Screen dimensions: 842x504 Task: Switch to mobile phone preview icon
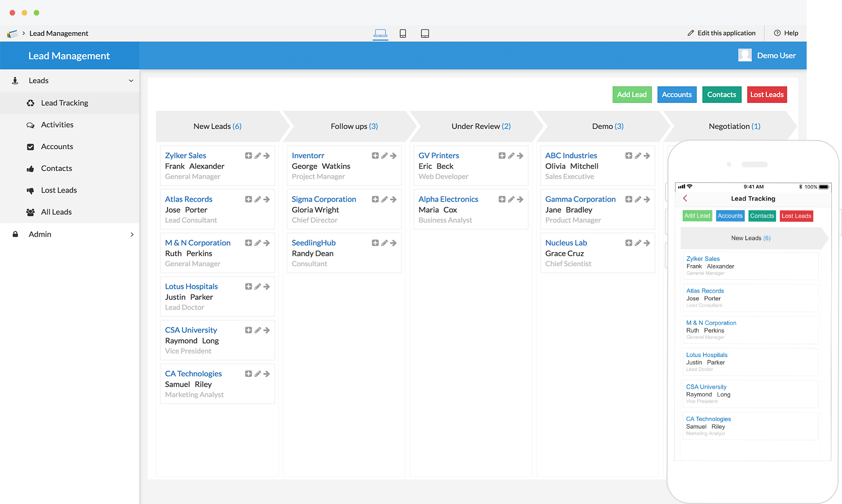coord(403,33)
